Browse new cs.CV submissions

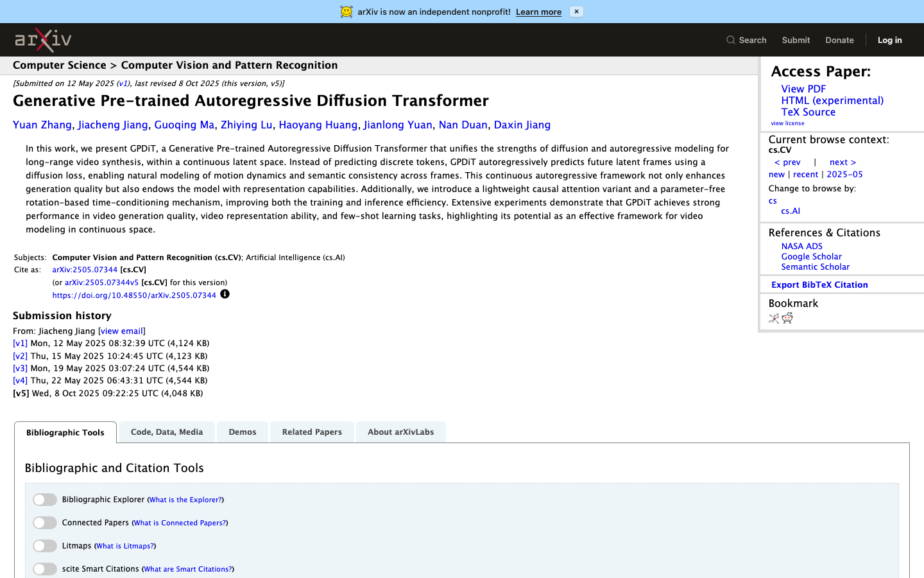pos(776,174)
